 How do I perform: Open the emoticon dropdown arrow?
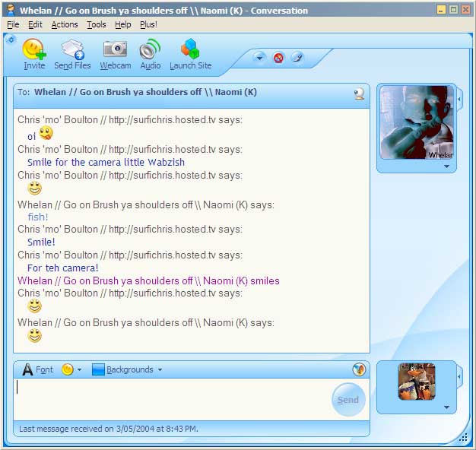(80, 369)
